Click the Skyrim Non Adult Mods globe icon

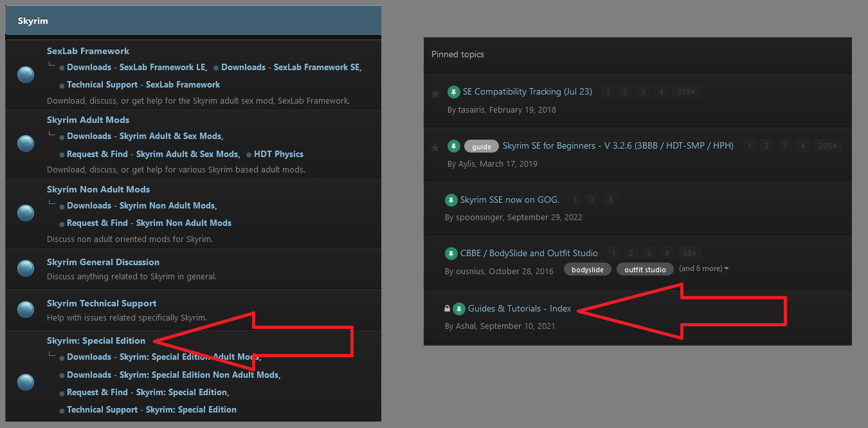coord(26,213)
